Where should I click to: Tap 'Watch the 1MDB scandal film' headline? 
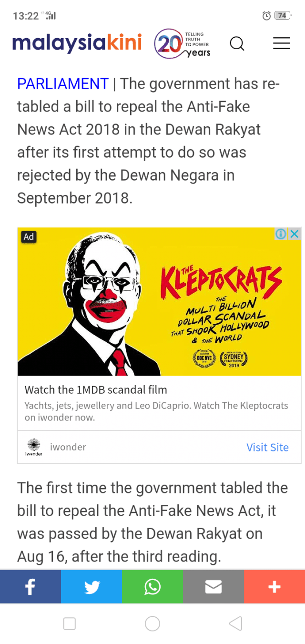[96, 390]
